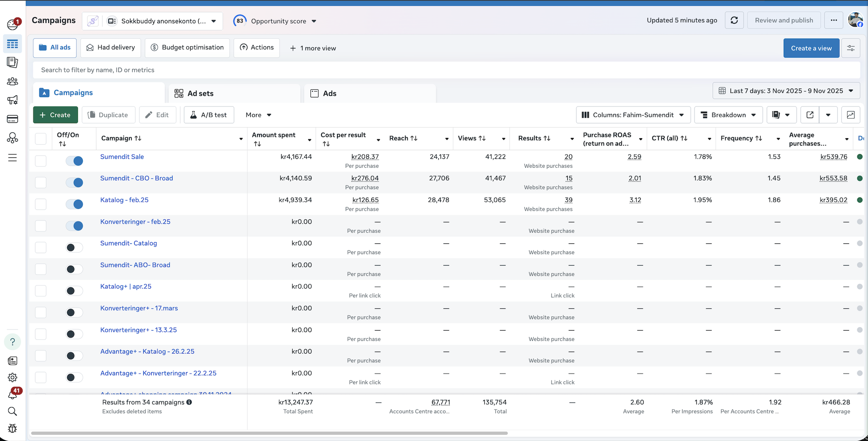Open the bug report icon at sidebar bottom

coord(13,429)
